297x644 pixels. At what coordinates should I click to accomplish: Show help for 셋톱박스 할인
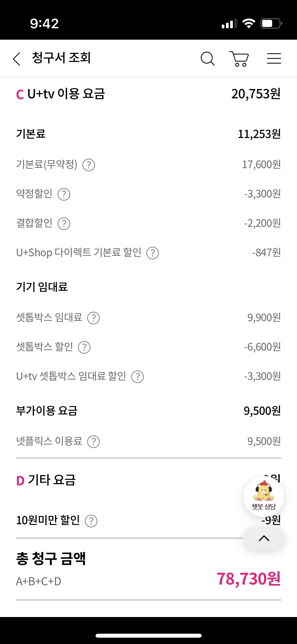(x=84, y=347)
